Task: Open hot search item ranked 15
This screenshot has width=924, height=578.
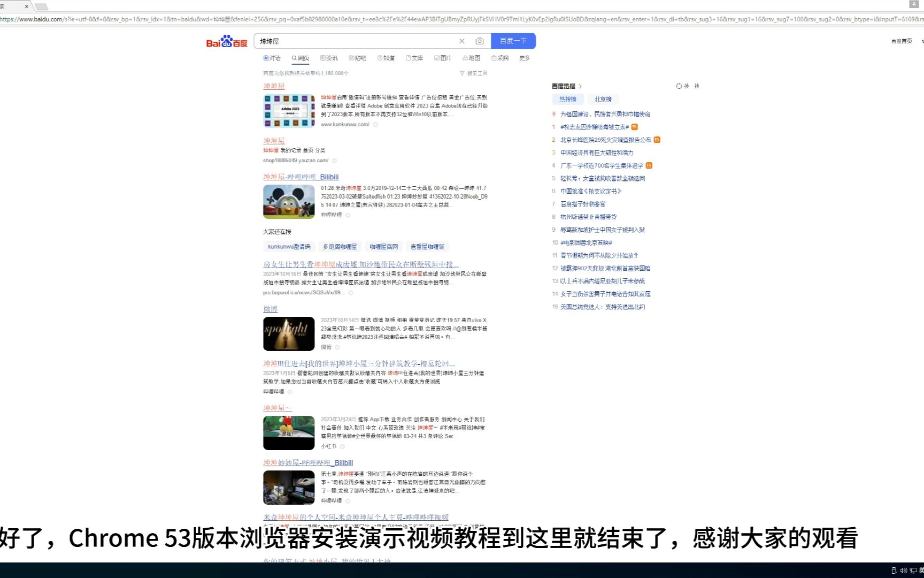Action: tap(602, 307)
